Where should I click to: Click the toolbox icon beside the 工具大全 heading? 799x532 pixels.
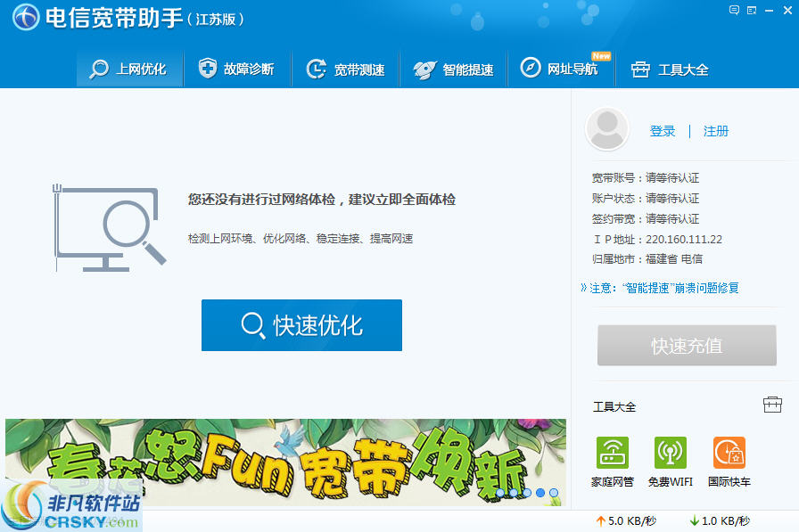coord(772,405)
